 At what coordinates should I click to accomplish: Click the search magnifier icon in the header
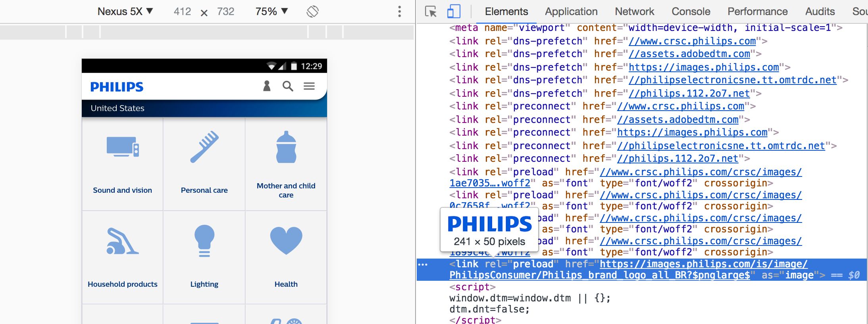click(x=288, y=86)
